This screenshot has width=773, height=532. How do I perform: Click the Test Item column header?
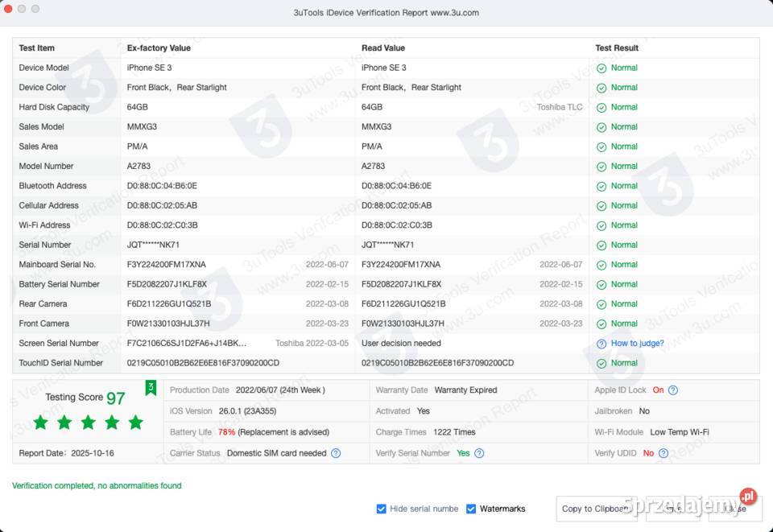(37, 48)
